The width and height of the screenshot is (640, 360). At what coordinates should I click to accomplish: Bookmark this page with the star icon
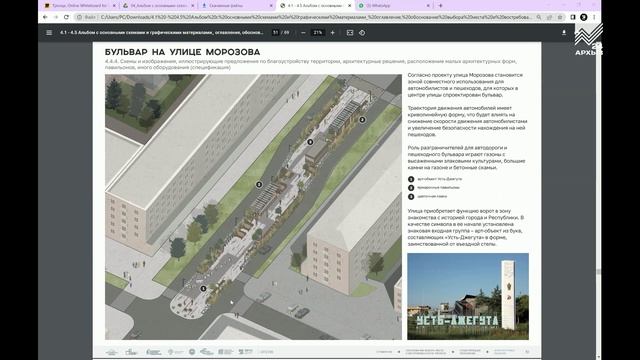[560, 17]
